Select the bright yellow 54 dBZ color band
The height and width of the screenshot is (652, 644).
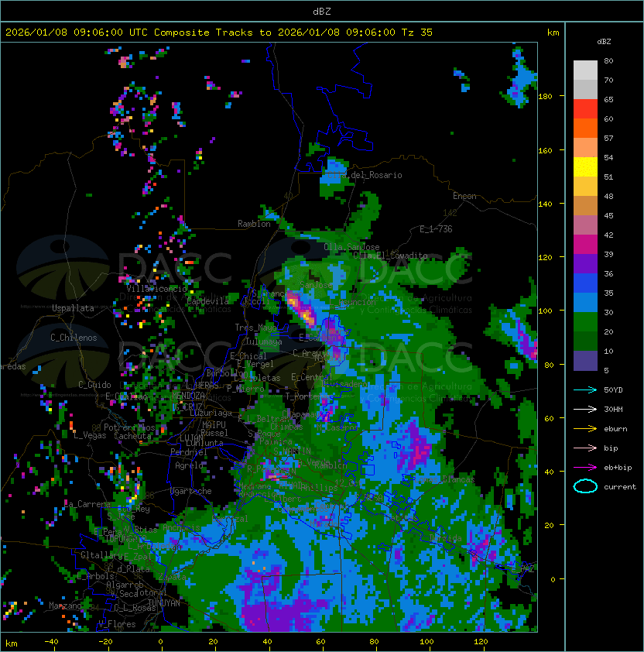tap(585, 166)
